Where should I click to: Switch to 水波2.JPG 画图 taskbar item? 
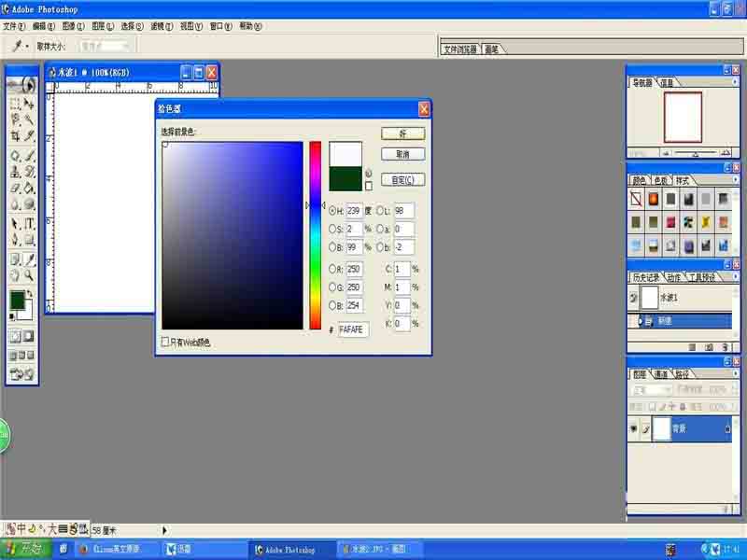click(x=378, y=549)
